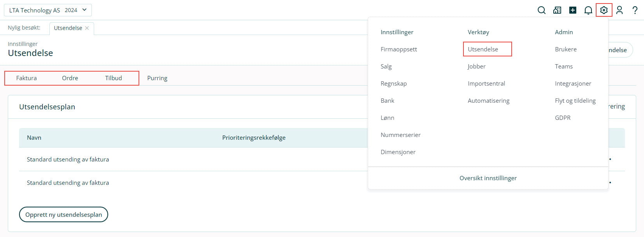Click the plus create-new icon
644x237 pixels.
click(x=573, y=10)
